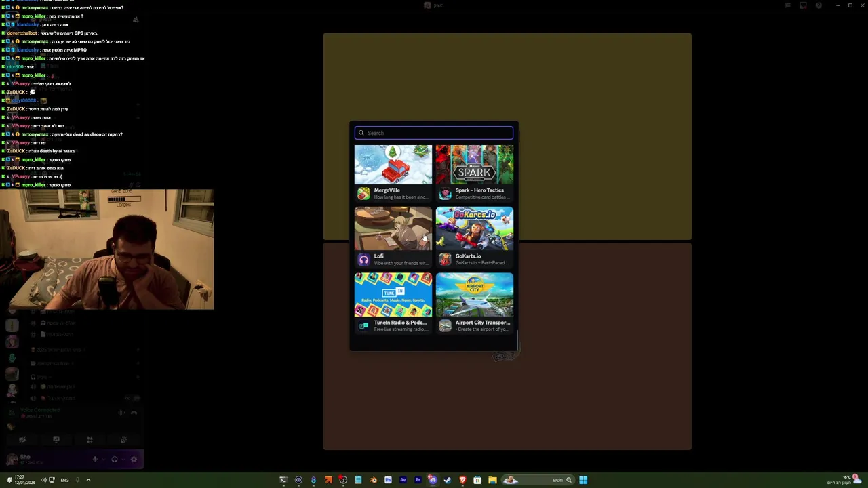This screenshot has width=868, height=488.
Task: Select the "MergeVille" title text
Action: pyautogui.click(x=387, y=190)
